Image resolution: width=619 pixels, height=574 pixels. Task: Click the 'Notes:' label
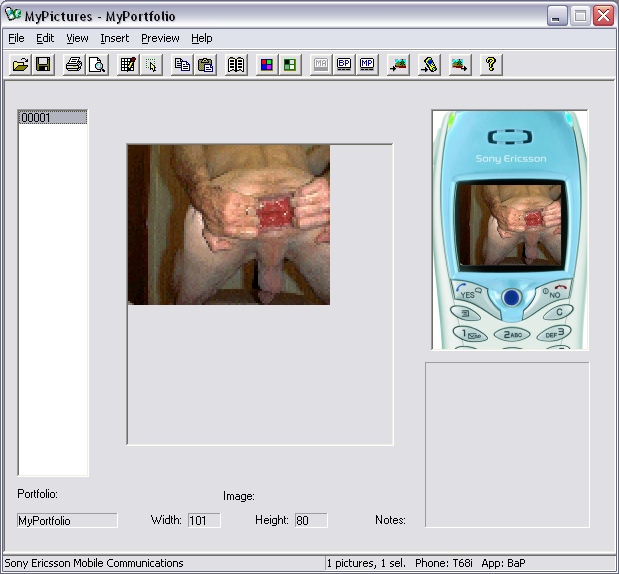pyautogui.click(x=390, y=520)
